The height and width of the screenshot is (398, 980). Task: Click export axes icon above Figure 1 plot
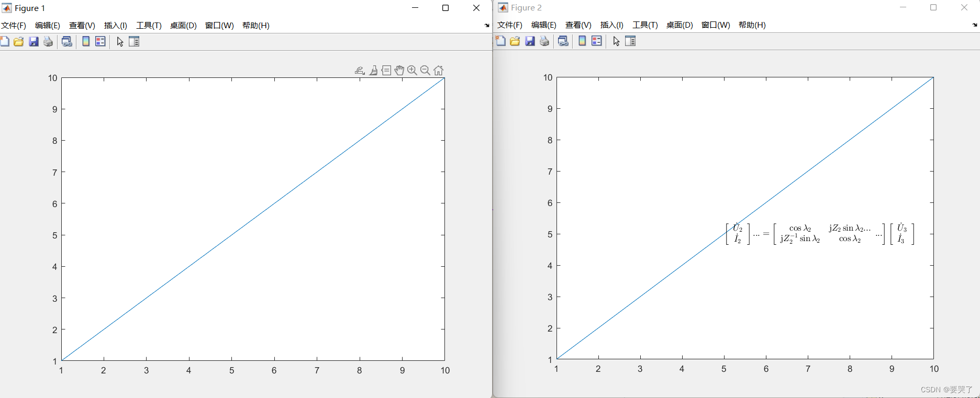coord(360,71)
